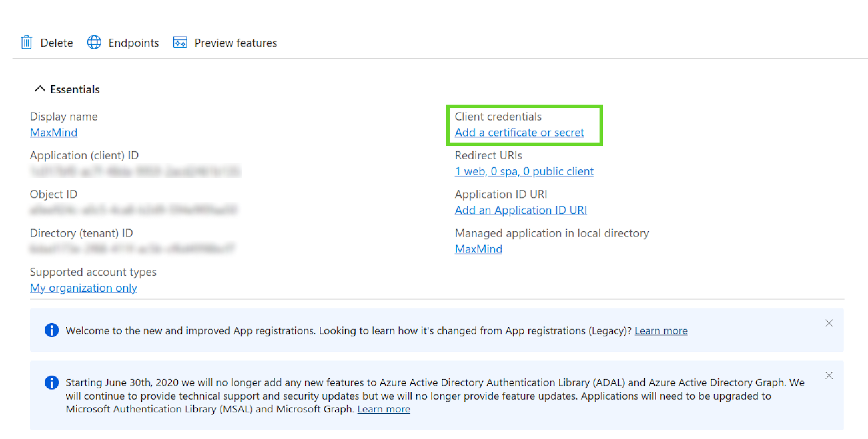Click Learn more in welcome banner
Screen dimensions: 868x439
[661, 330]
